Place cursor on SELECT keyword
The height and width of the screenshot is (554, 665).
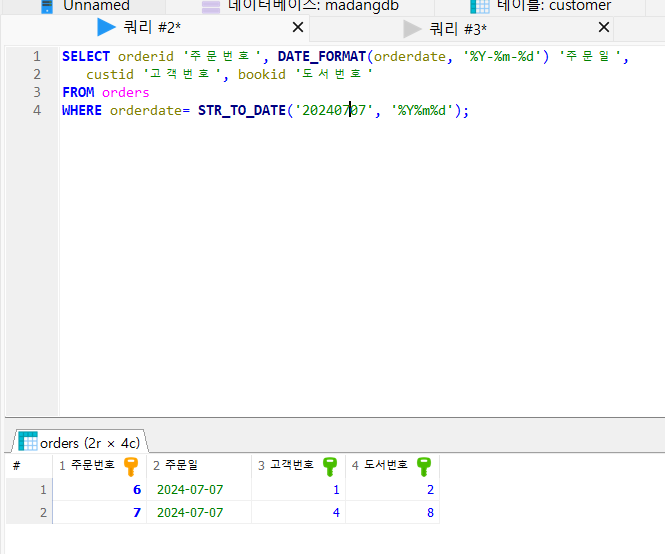[86, 56]
